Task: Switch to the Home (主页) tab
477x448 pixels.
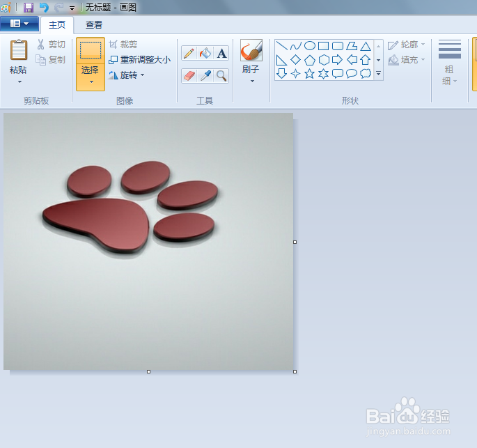Action: [x=57, y=25]
